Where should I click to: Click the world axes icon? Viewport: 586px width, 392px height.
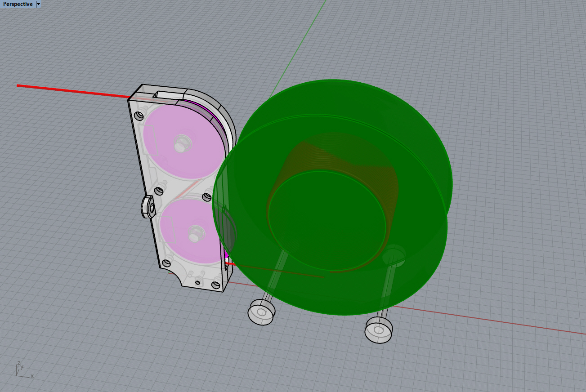pos(22,369)
